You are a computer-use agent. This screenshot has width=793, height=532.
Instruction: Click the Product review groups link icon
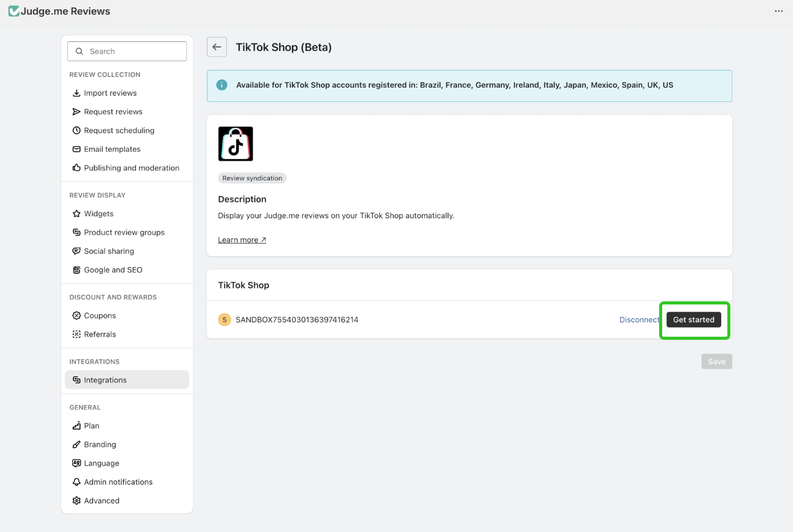pos(76,232)
